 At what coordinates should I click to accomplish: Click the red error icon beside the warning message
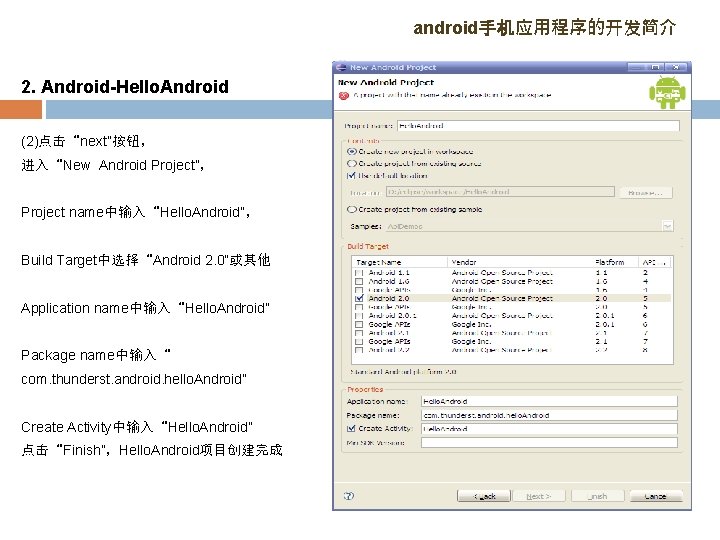pos(343,95)
